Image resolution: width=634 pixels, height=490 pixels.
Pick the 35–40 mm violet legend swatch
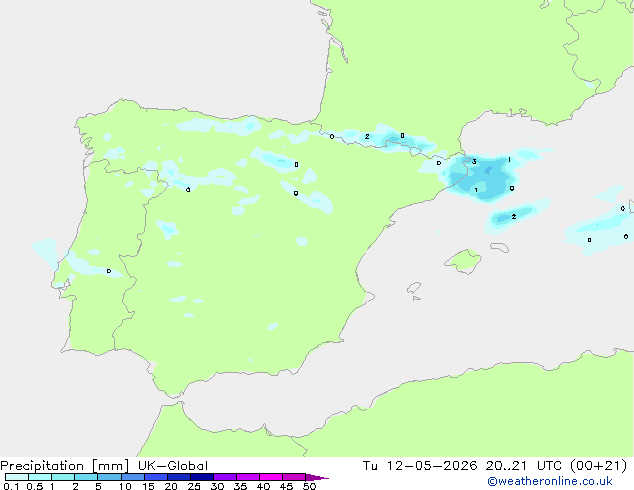point(248,477)
